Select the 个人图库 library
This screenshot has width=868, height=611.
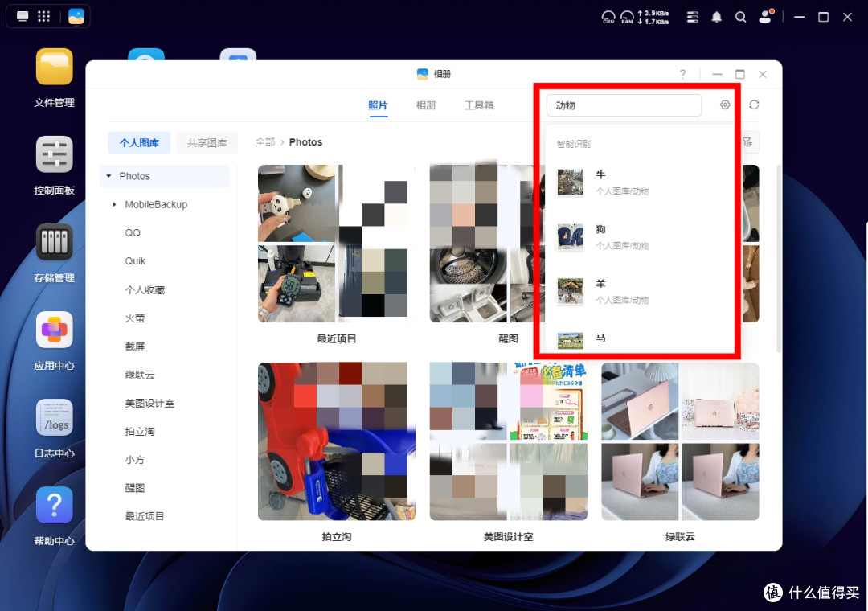(x=140, y=143)
